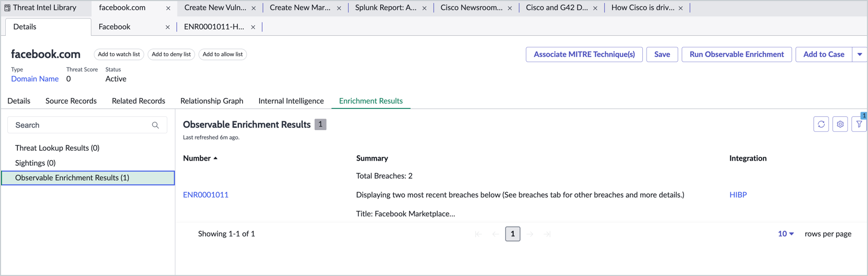Go to next page arrow
Screen dimensions: 868x276
point(530,234)
